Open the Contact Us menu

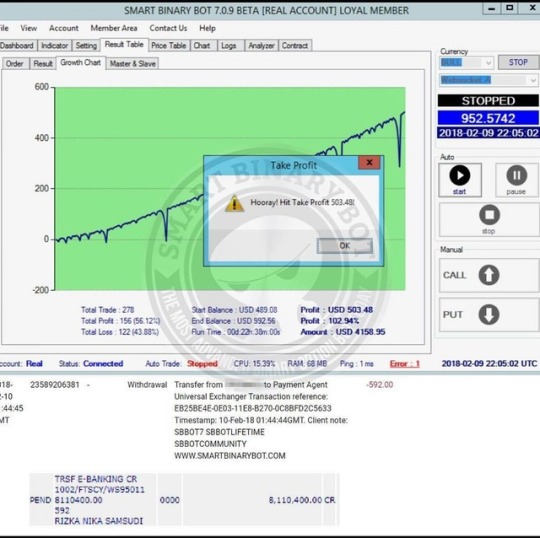click(x=168, y=28)
